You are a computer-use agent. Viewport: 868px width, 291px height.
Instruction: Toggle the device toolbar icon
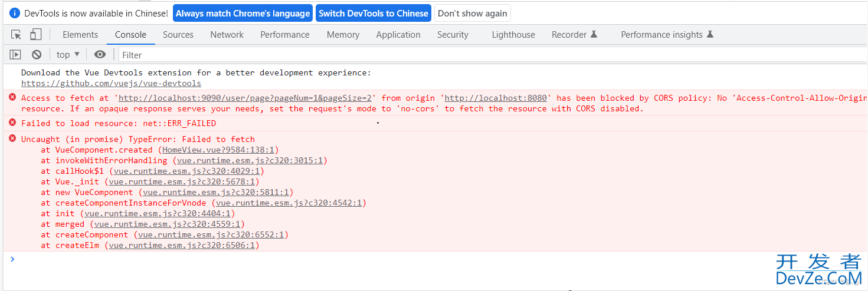pyautogui.click(x=36, y=34)
